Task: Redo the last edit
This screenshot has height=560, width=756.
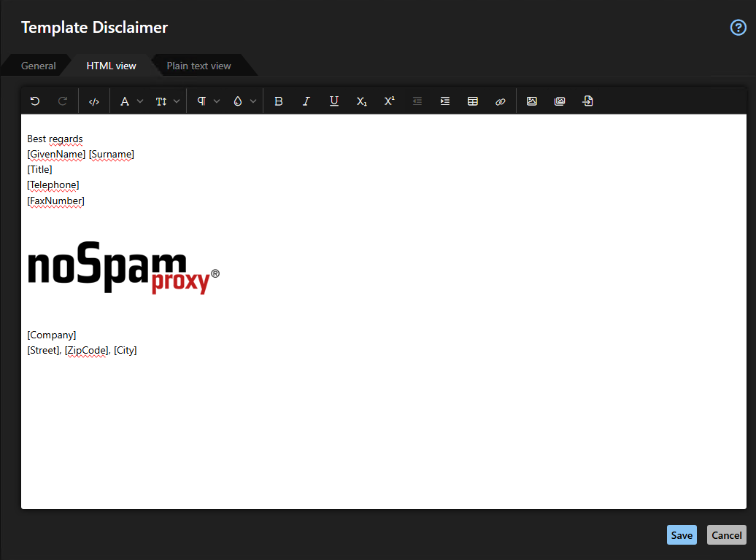Action: (63, 101)
